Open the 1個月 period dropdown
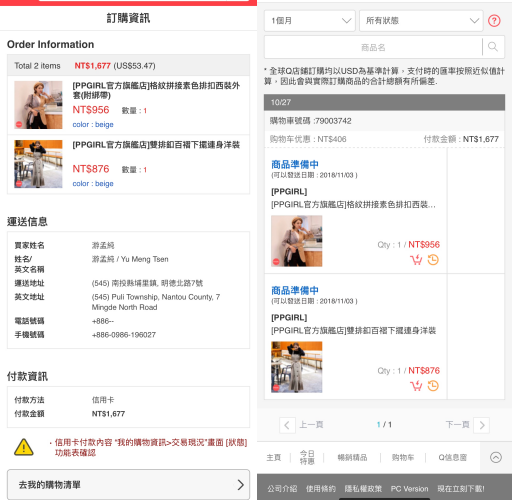Viewport: 512px width, 500px height. (x=310, y=21)
